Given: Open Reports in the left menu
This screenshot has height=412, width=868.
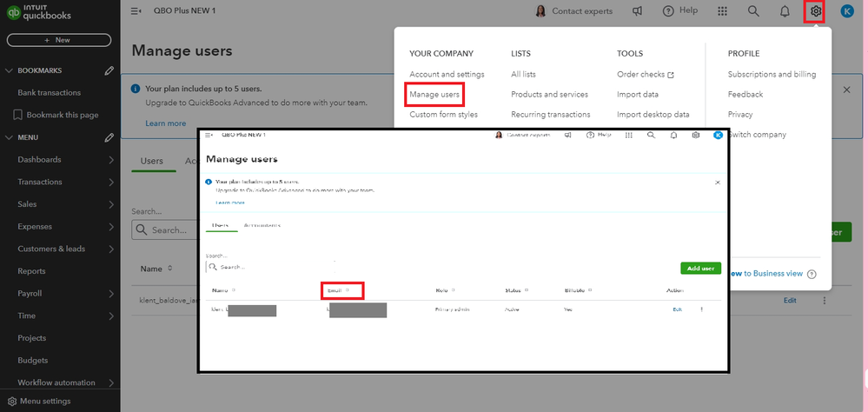Looking at the screenshot, I should tap(31, 271).
